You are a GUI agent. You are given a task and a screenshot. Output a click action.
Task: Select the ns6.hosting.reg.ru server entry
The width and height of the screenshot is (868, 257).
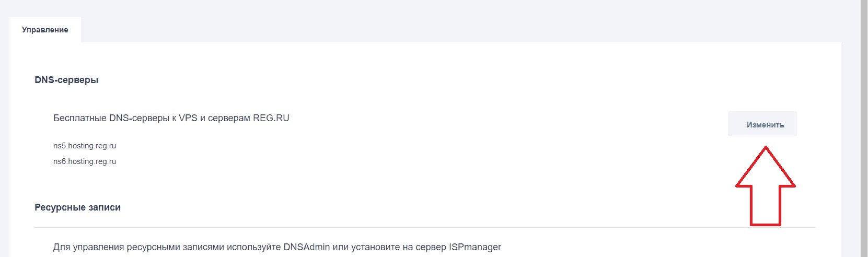pos(85,161)
